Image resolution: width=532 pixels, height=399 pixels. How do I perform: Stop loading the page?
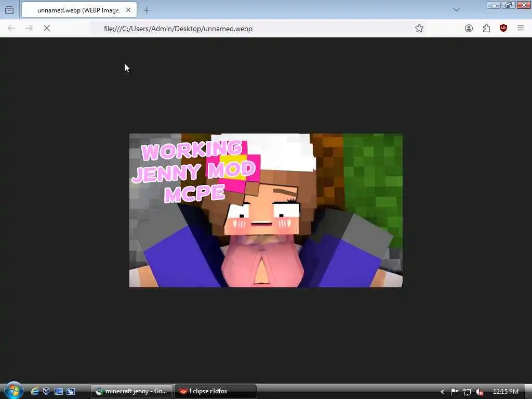coord(47,29)
